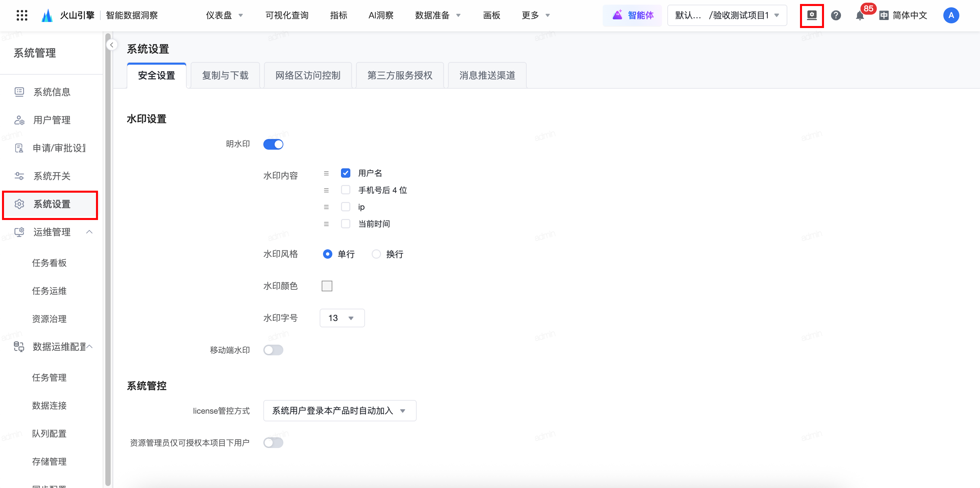This screenshot has height=488, width=980.
Task: Open the 可视化查询 top menu item
Action: pos(286,15)
